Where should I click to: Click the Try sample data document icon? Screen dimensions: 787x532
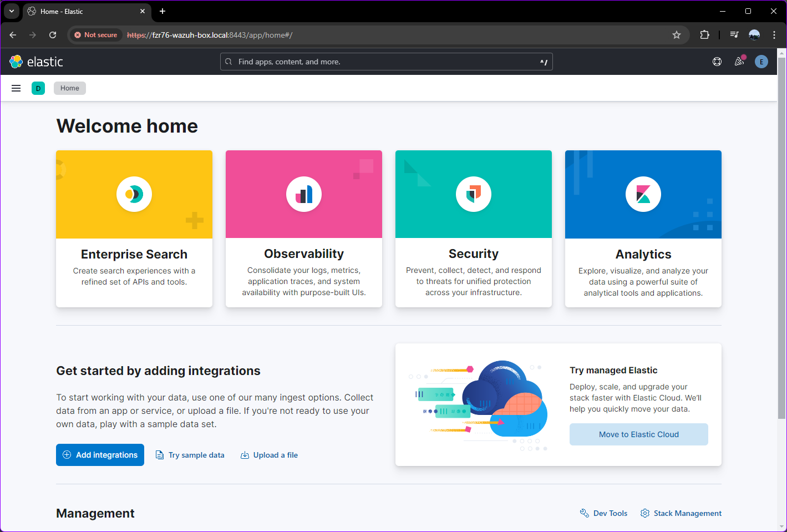[x=160, y=455]
